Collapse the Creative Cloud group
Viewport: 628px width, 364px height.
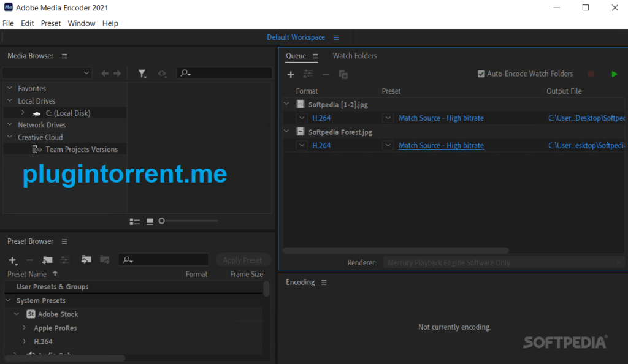(x=10, y=137)
